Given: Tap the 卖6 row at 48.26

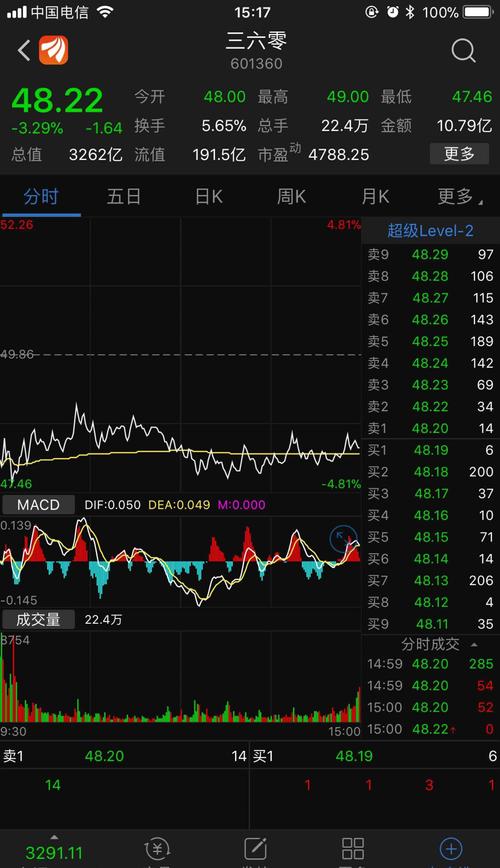Looking at the screenshot, I should [430, 319].
